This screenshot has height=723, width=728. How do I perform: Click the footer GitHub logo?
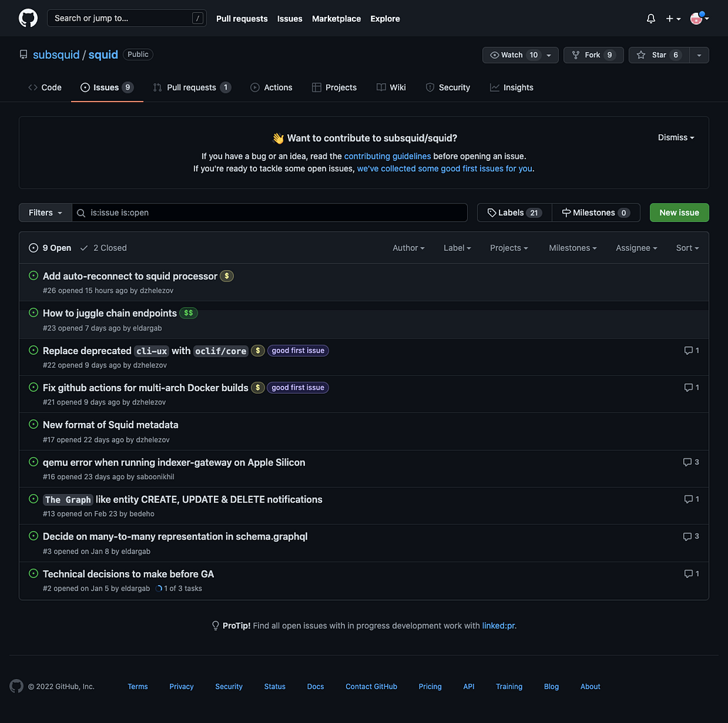(x=16, y=686)
